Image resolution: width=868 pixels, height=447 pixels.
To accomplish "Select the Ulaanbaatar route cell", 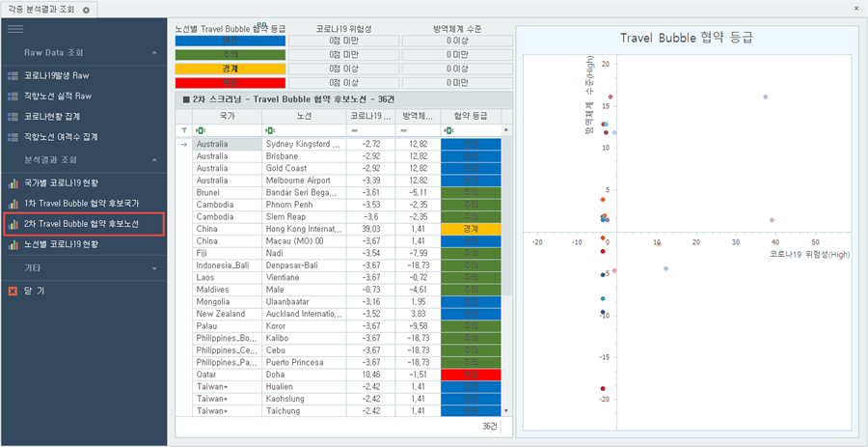I will click(x=304, y=302).
